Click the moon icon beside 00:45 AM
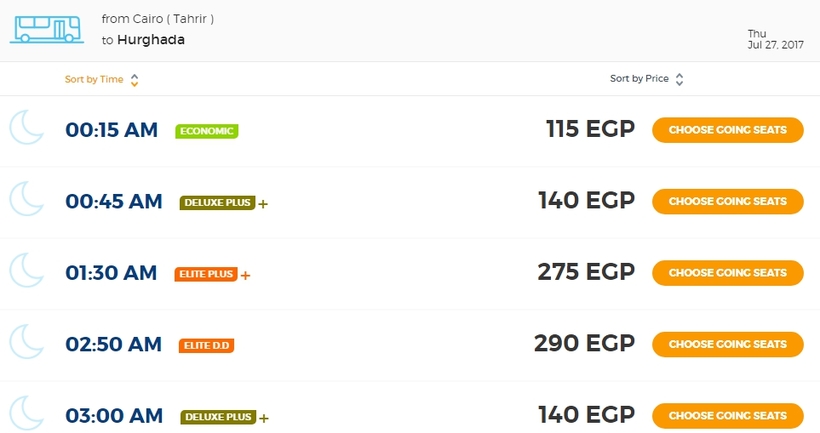This screenshot has height=433, width=820. 26,200
